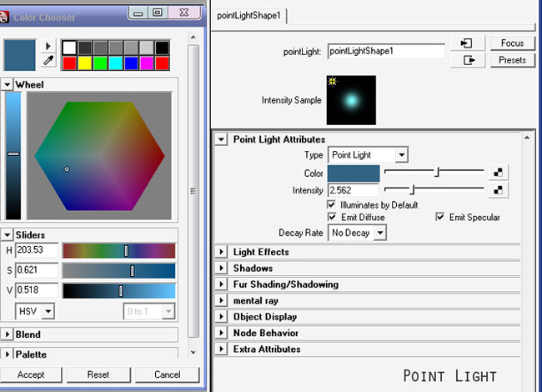Toggle Emit Specular checkbox
The image size is (542, 392).
[x=439, y=217]
